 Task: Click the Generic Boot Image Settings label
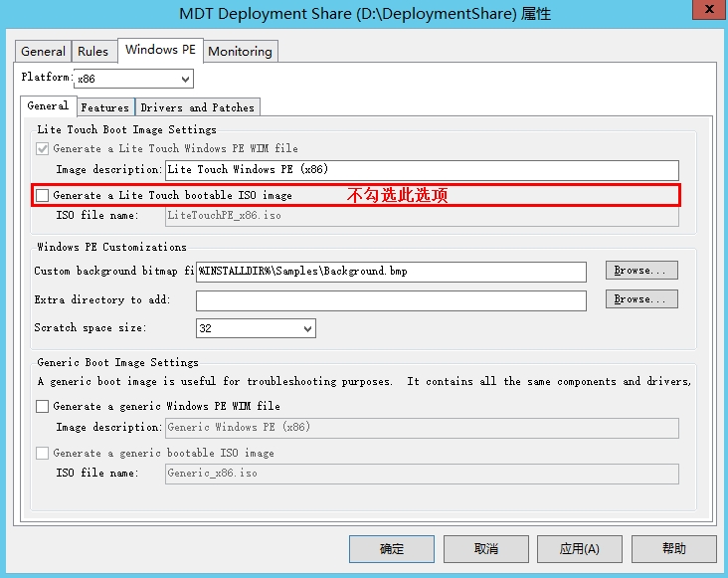click(118, 362)
